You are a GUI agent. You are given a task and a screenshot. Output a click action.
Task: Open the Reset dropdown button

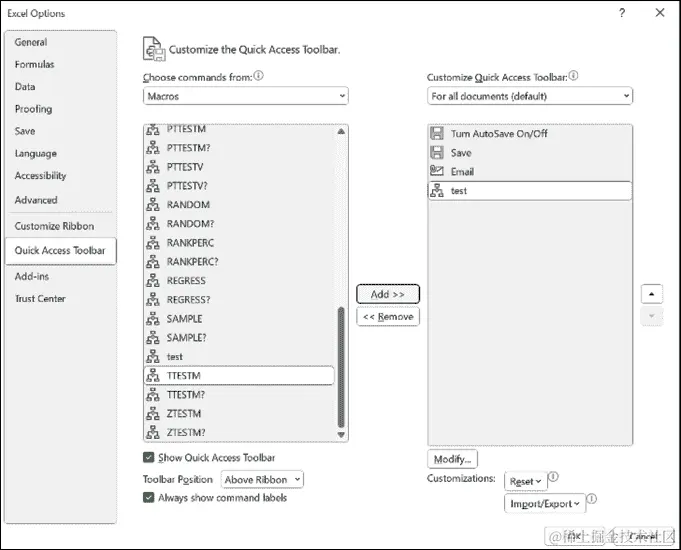coord(526,481)
